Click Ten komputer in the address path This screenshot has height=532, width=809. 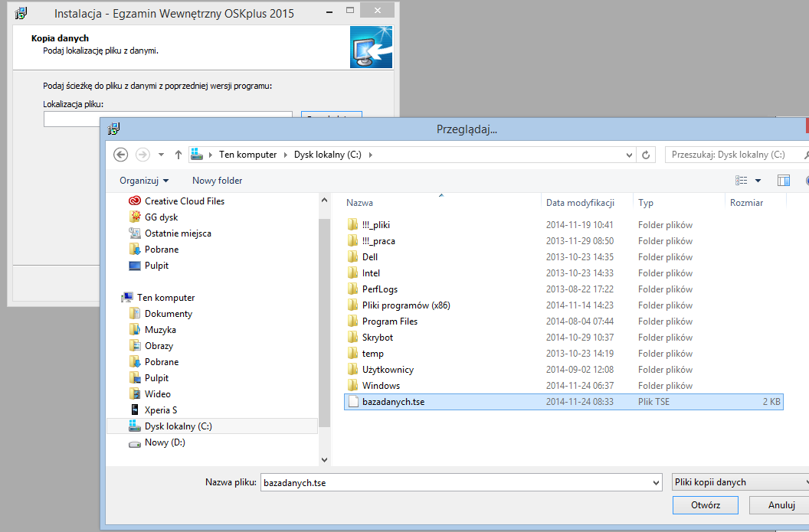pos(247,155)
